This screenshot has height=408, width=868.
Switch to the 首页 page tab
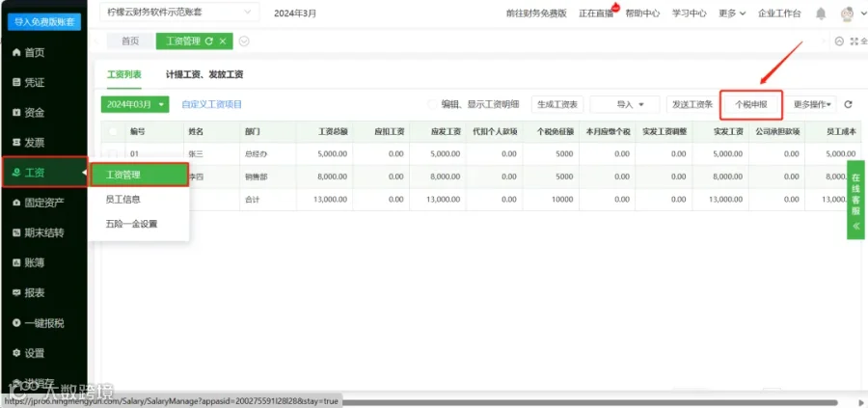click(x=130, y=41)
